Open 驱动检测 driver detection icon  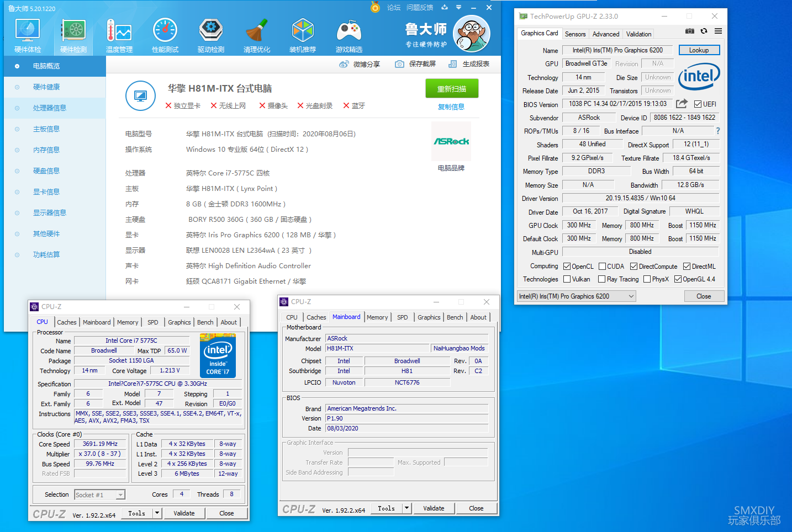pyautogui.click(x=211, y=35)
